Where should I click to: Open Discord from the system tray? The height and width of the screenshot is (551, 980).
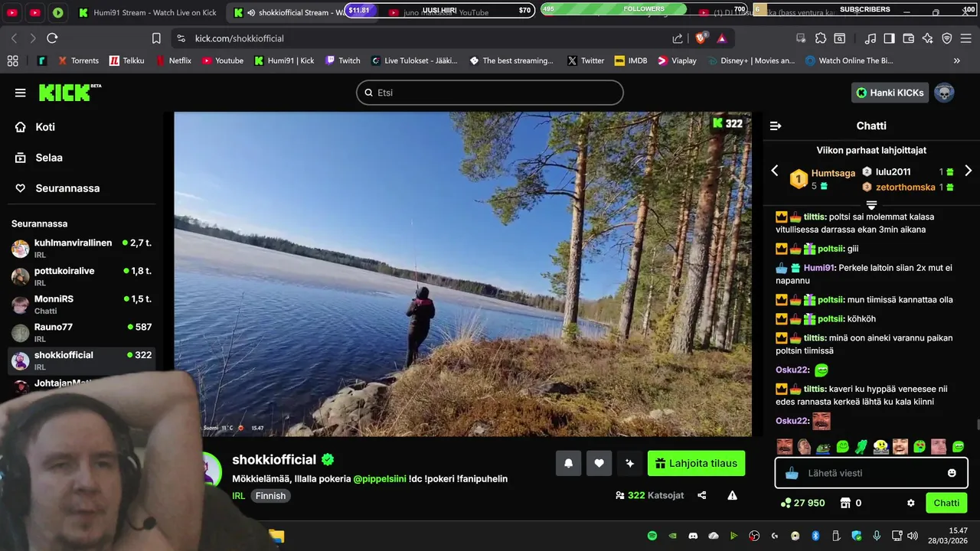pyautogui.click(x=693, y=536)
